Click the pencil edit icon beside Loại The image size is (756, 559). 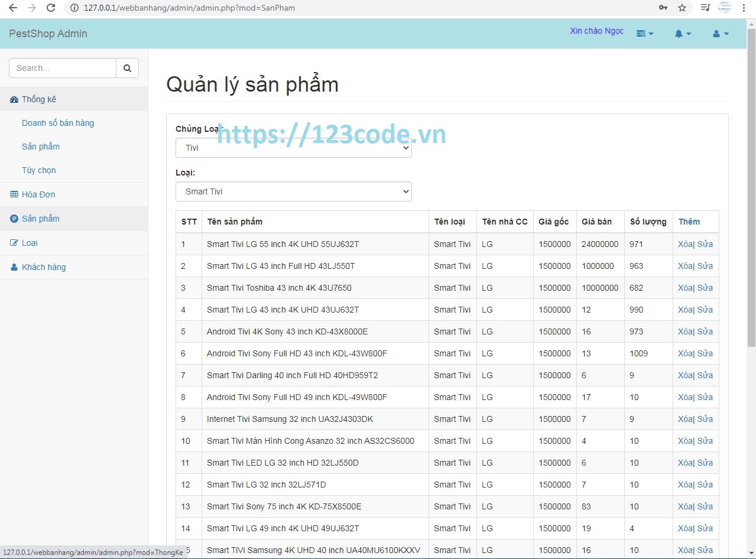click(14, 243)
